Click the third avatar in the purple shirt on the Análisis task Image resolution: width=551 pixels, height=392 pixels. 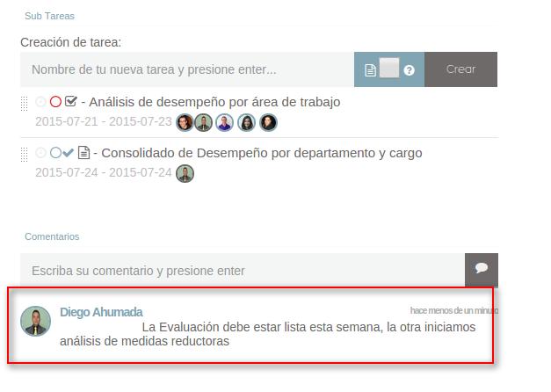coord(225,123)
